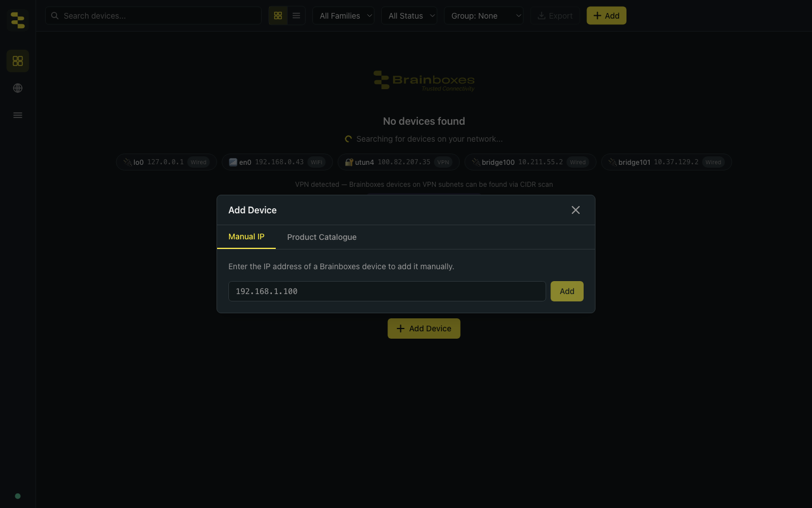Click the plug icon beside bridge101
Screen dimensions: 812x508
pyautogui.click(x=612, y=162)
